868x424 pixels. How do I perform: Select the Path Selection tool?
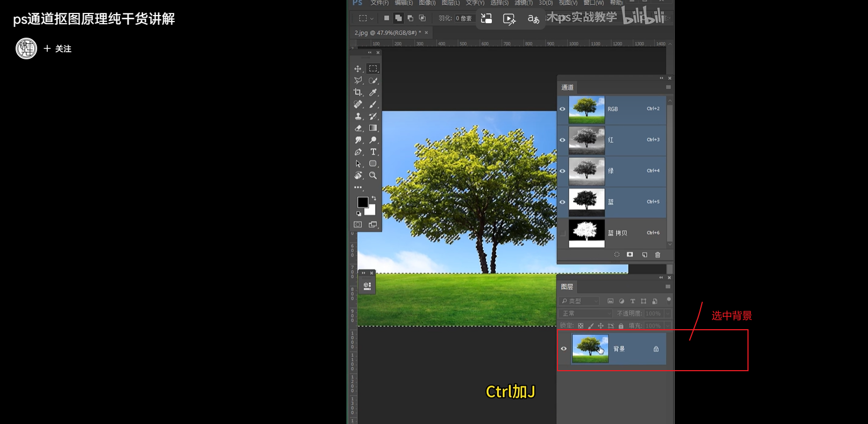(358, 164)
